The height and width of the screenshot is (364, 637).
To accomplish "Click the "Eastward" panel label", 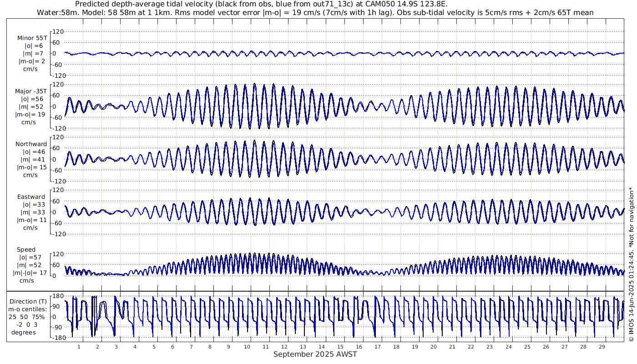I will click(31, 197).
